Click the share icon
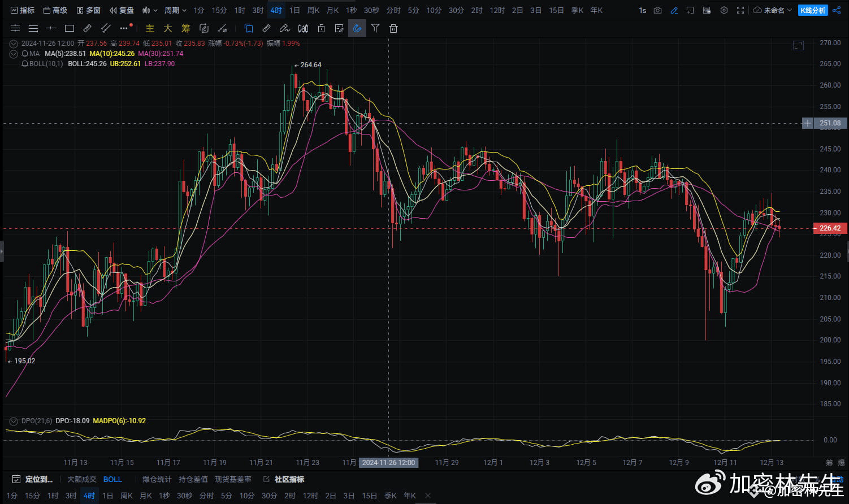This screenshot has height=504, width=849. click(x=837, y=10)
